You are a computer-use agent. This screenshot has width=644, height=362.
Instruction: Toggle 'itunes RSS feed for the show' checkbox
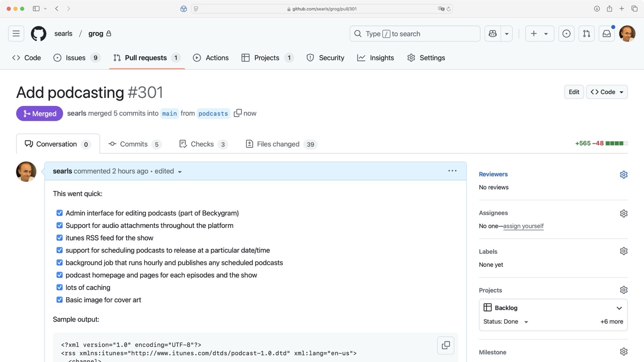tap(59, 238)
